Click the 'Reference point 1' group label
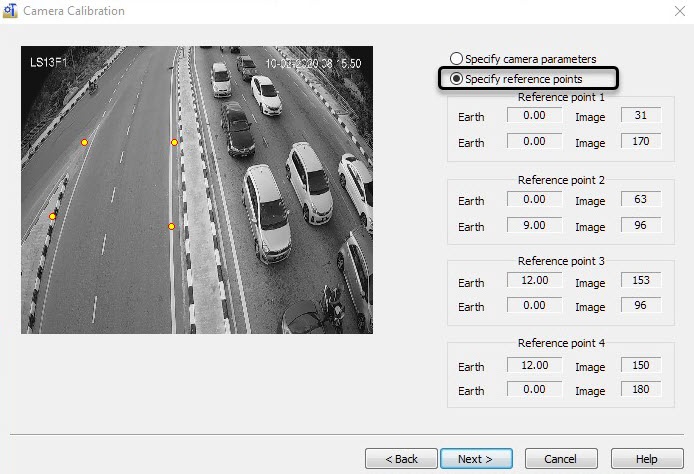 [x=561, y=97]
